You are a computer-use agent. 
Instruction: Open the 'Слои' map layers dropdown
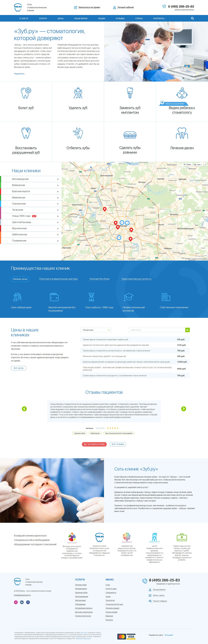click(x=198, y=165)
